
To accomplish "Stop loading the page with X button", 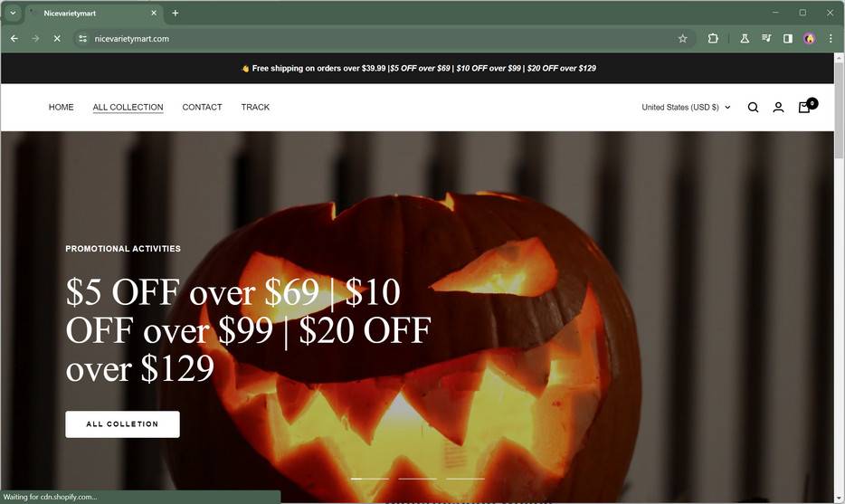I will 57,38.
